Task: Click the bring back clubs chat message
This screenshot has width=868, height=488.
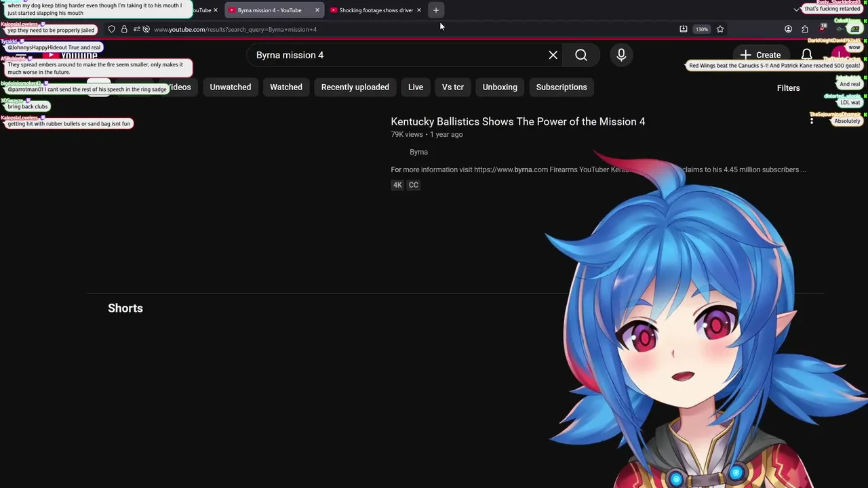Action: coord(28,106)
